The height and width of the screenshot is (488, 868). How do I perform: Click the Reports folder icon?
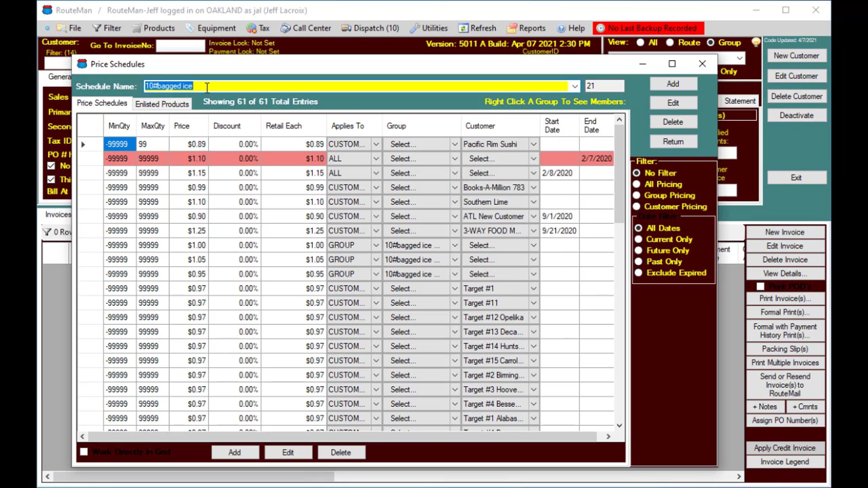tap(512, 28)
